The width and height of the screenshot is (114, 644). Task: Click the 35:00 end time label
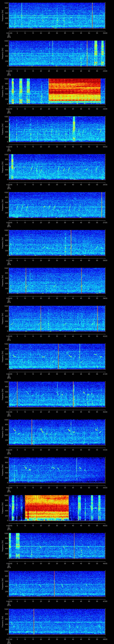[x=105, y=147]
